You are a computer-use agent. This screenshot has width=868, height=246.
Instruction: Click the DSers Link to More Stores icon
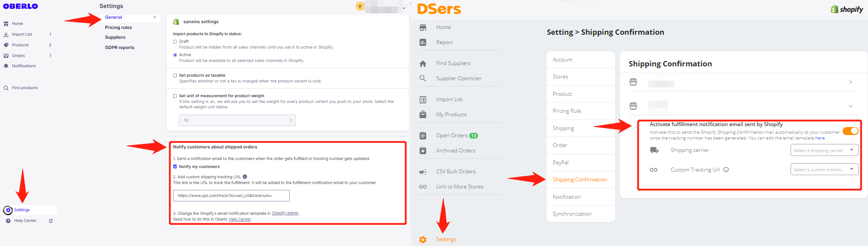423,187
